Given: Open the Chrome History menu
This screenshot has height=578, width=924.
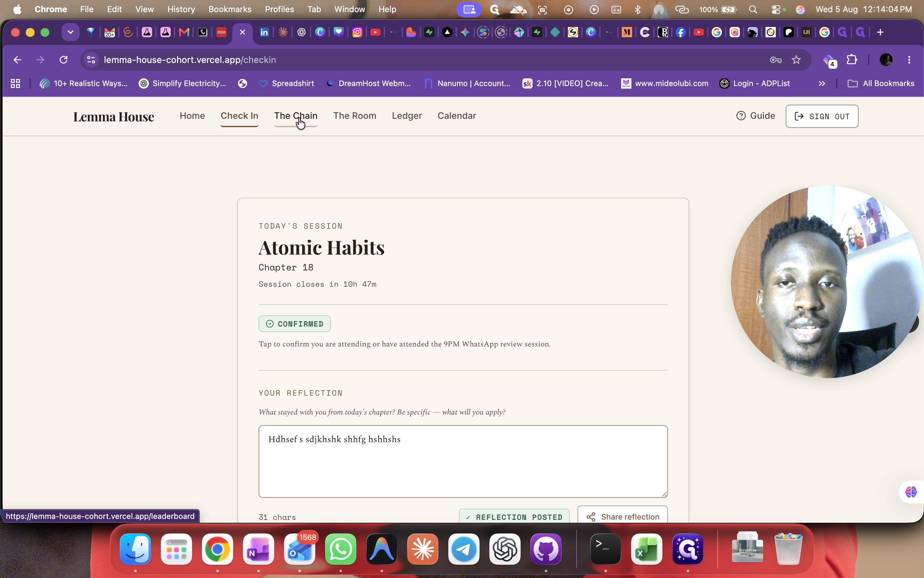Looking at the screenshot, I should tap(181, 9).
